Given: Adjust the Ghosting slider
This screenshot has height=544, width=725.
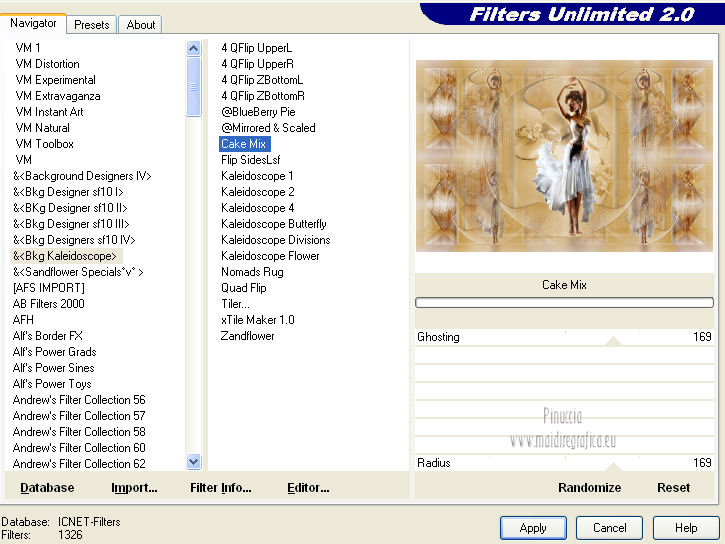Looking at the screenshot, I should point(613,340).
